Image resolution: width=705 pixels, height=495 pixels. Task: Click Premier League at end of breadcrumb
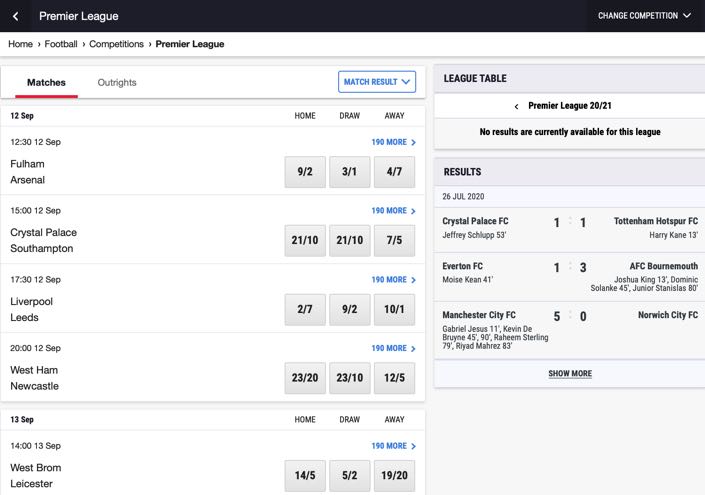click(190, 44)
